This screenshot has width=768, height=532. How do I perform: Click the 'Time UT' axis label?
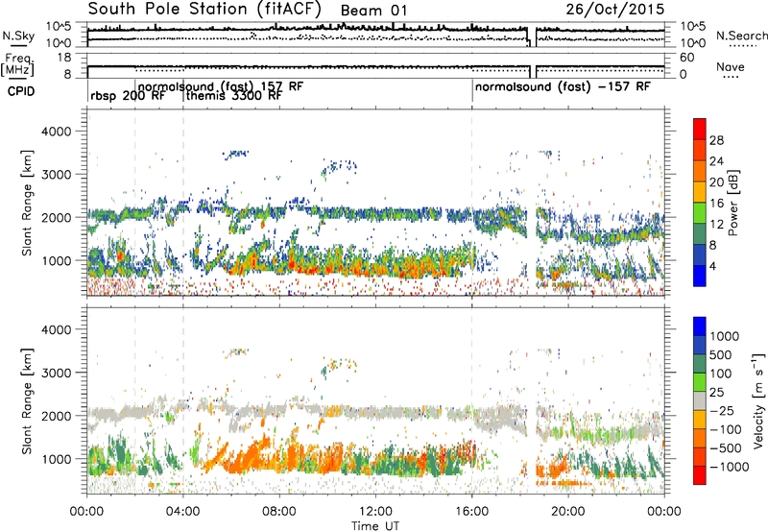tap(375, 526)
